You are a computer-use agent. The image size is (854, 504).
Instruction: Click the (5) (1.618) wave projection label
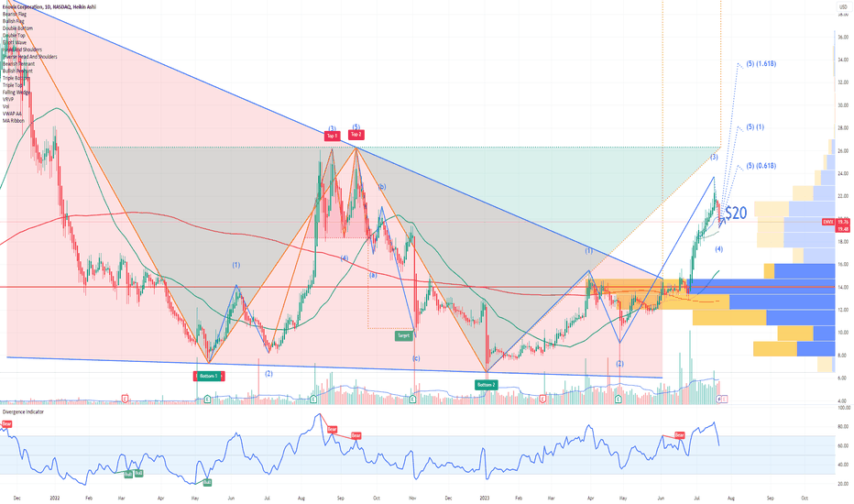point(761,64)
